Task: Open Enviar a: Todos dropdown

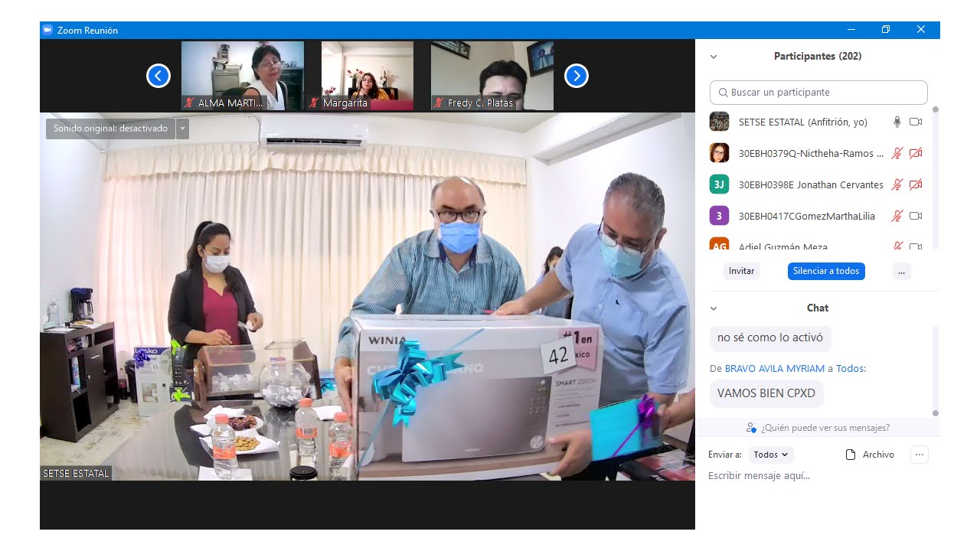Action: coord(771,455)
